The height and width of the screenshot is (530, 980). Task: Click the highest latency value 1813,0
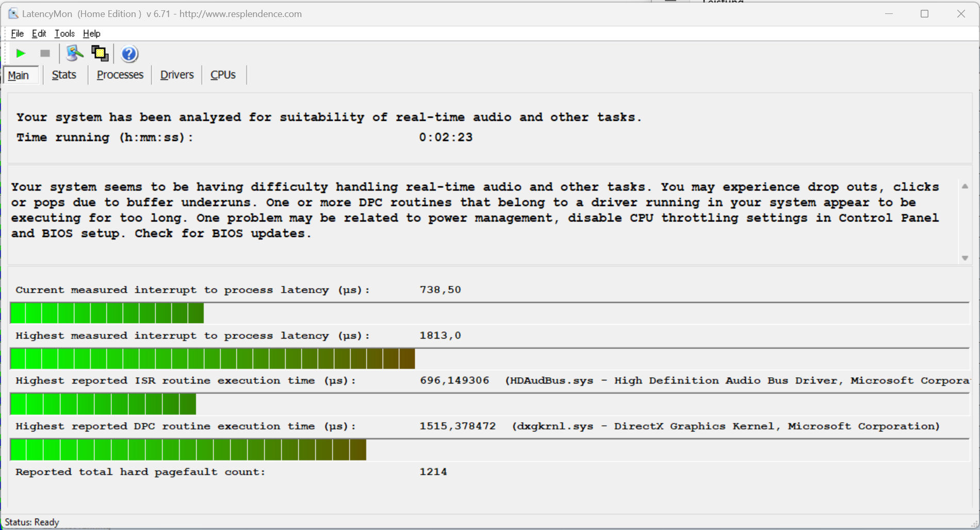[440, 335]
